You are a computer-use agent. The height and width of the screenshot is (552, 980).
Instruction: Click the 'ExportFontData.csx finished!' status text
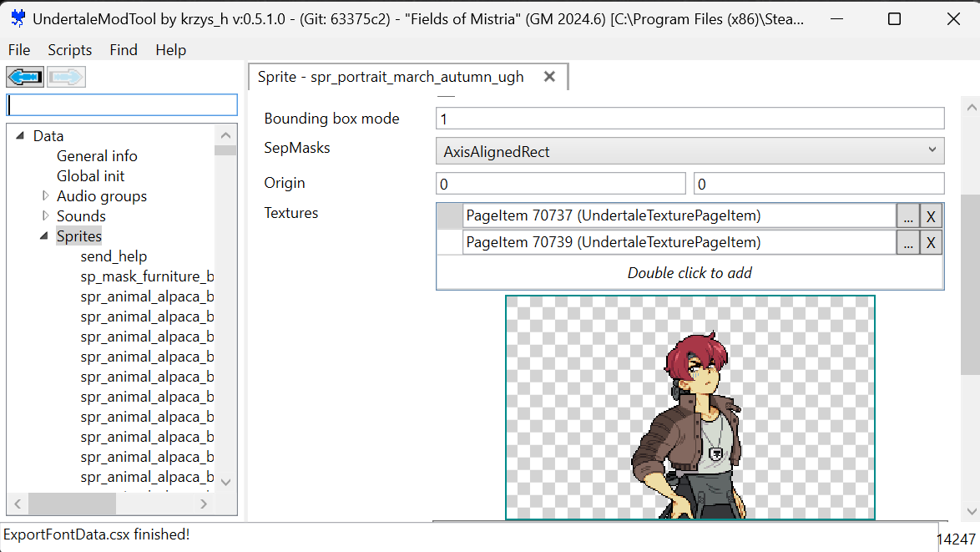coord(96,534)
